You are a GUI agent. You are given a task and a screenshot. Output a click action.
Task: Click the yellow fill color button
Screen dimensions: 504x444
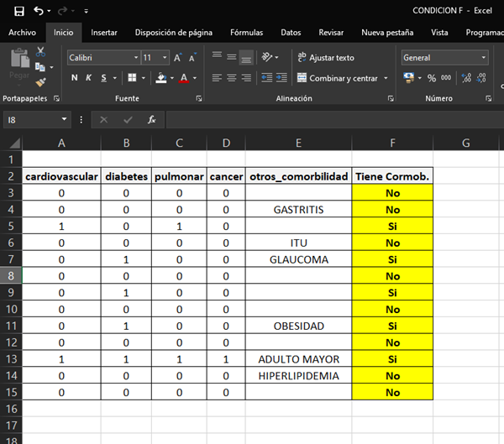coord(161,78)
